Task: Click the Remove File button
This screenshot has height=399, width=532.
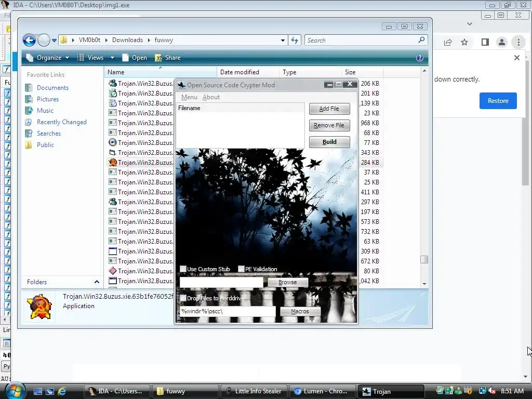Action: (x=329, y=125)
